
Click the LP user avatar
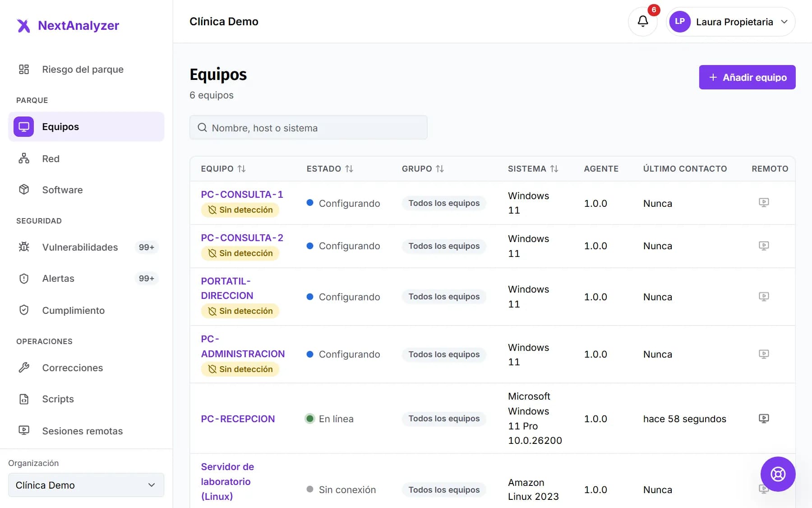[x=680, y=22]
